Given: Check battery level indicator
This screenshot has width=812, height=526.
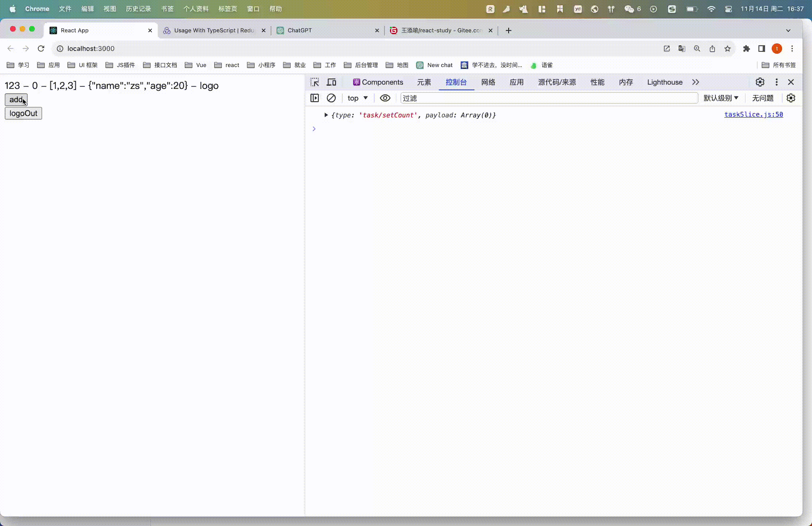Looking at the screenshot, I should pos(691,9).
